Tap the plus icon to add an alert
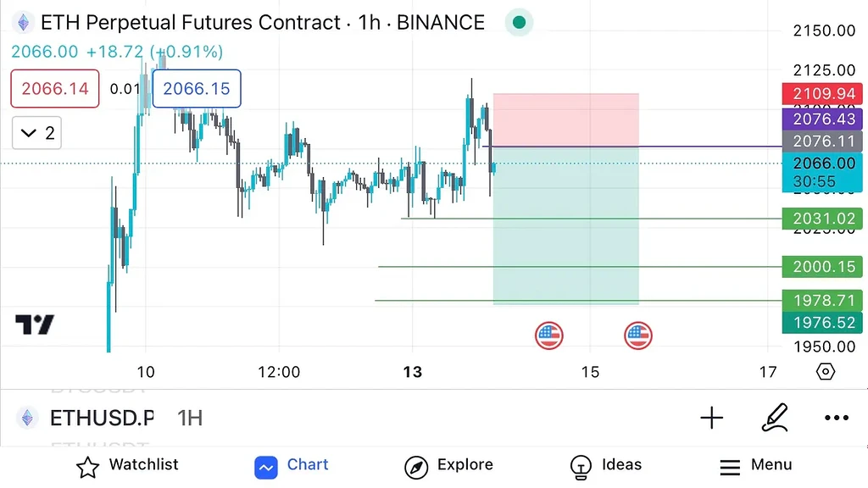The width and height of the screenshot is (868, 488). point(712,418)
